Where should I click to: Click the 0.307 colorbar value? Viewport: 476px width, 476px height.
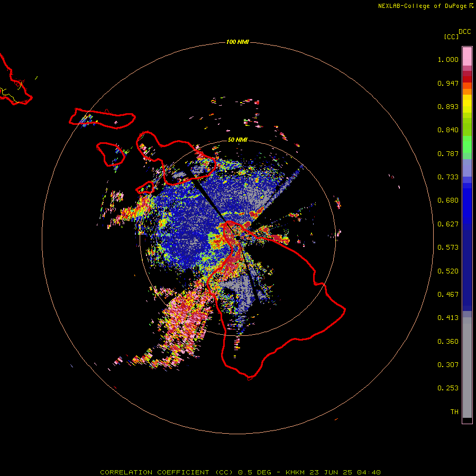point(448,365)
